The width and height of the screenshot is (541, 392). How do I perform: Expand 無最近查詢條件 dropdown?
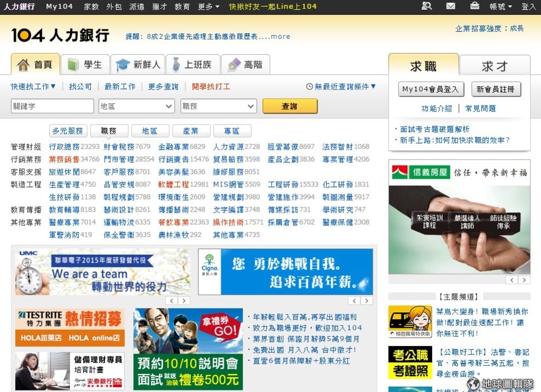345,86
